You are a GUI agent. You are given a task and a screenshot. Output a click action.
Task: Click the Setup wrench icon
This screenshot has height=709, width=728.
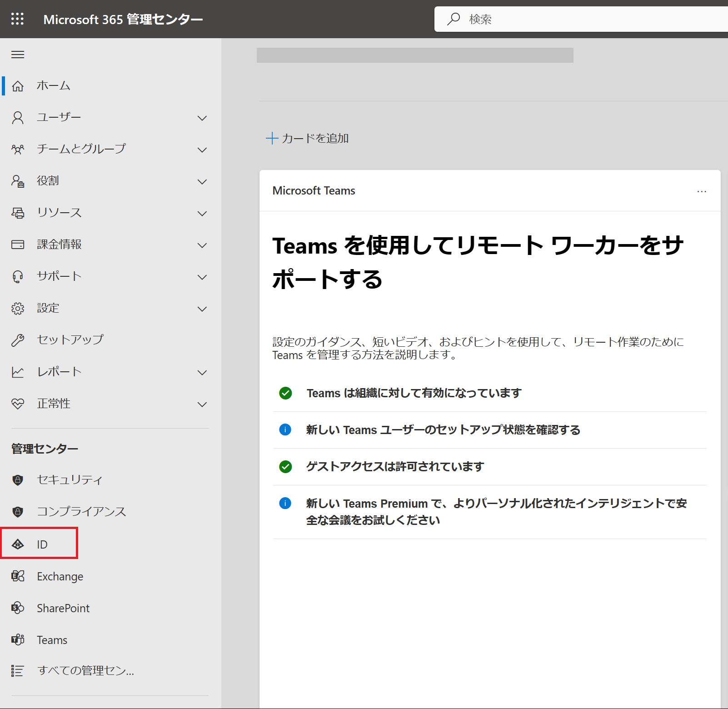click(x=18, y=340)
